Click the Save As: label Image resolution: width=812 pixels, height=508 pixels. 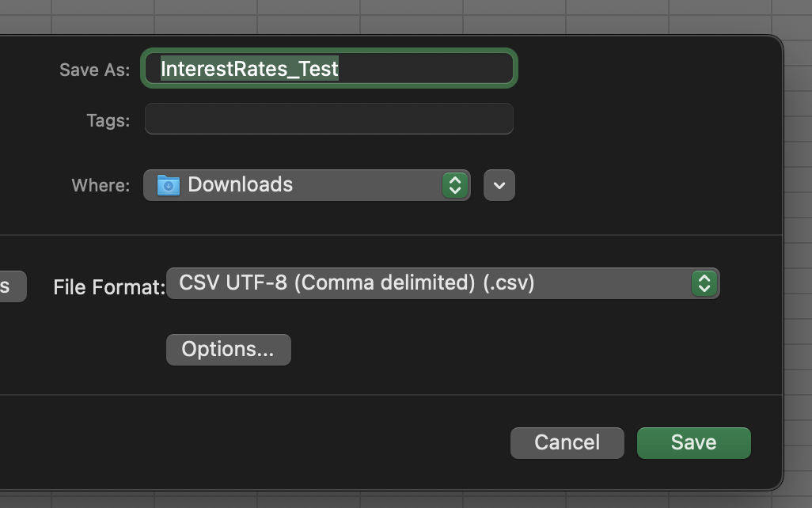(93, 70)
